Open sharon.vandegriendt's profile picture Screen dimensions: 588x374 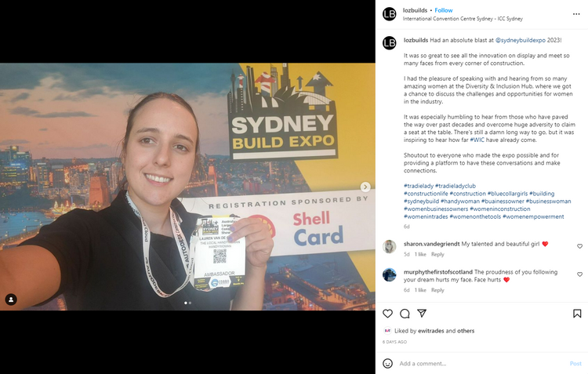point(389,247)
